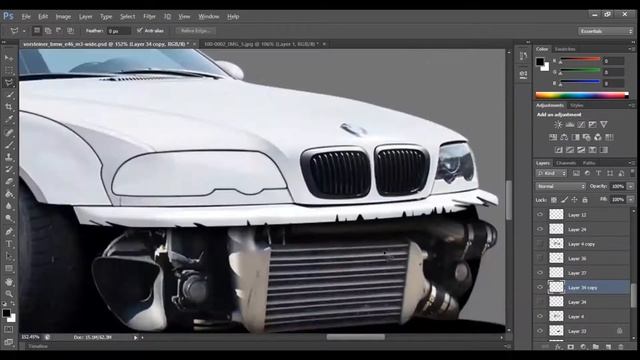This screenshot has width=640, height=360.
Task: Select the Hand tool
Action: [x=9, y=282]
